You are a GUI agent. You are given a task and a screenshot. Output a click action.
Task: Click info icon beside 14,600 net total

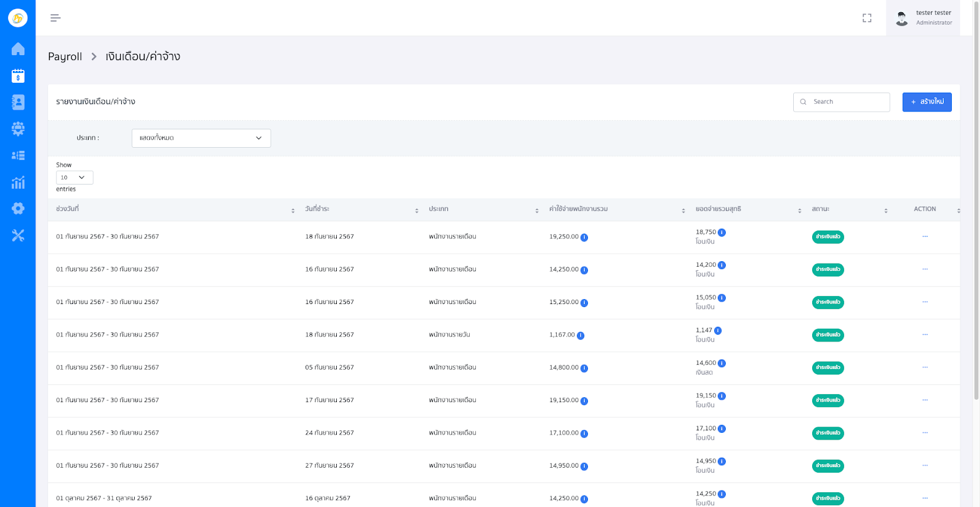click(722, 364)
